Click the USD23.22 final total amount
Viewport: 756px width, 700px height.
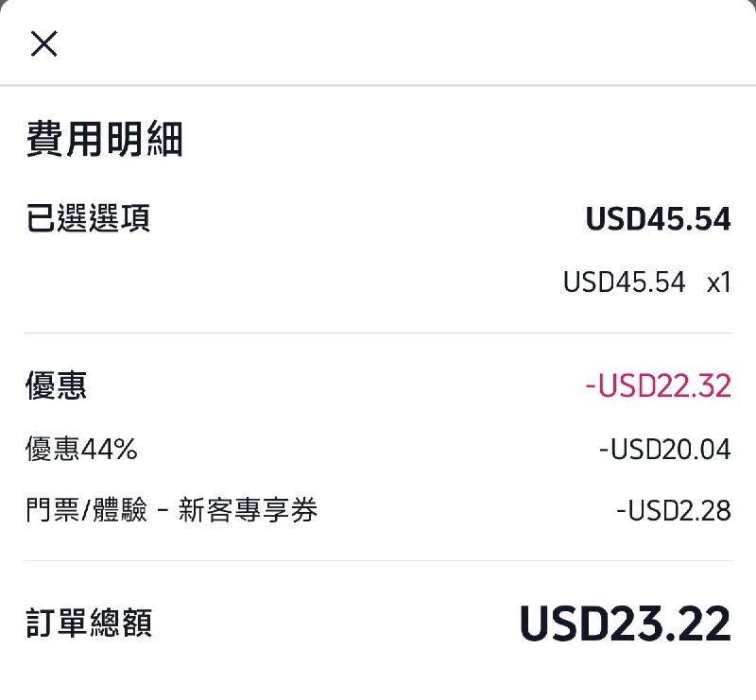click(x=627, y=623)
